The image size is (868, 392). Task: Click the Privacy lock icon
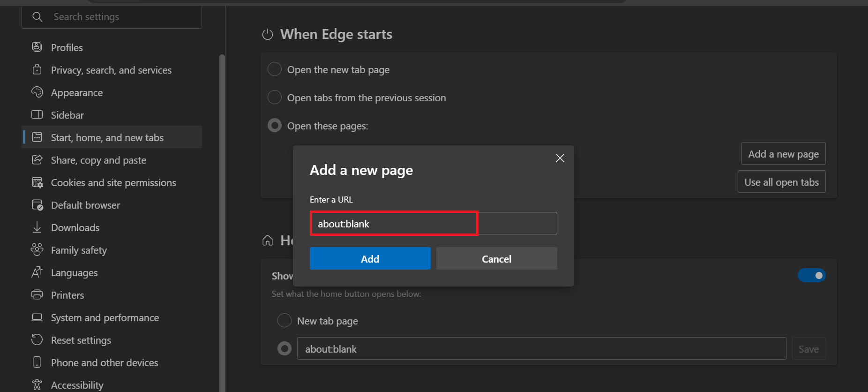[x=37, y=69]
